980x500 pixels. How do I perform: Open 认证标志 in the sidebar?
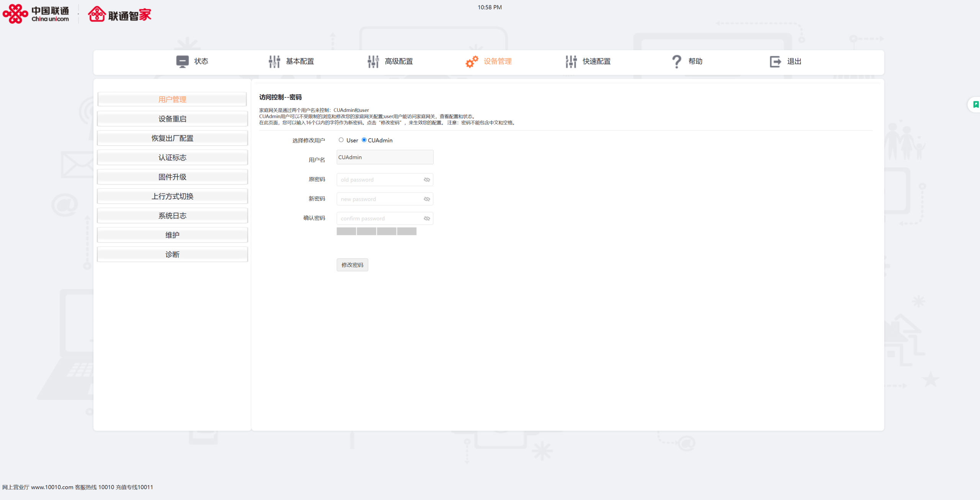tap(172, 157)
